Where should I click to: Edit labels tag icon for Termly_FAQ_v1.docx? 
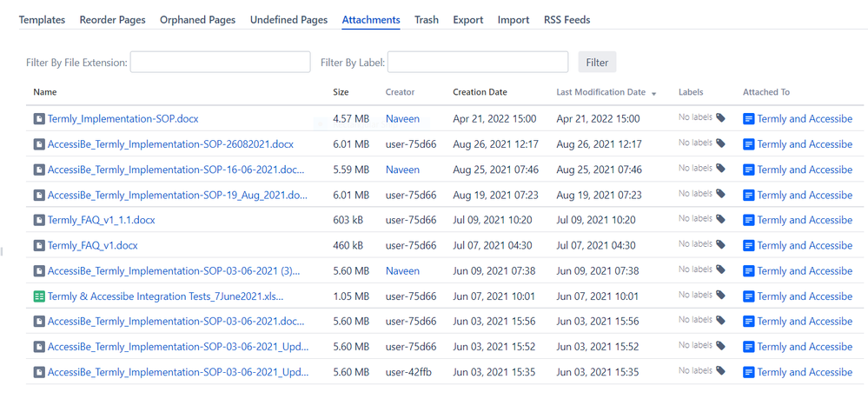(720, 243)
